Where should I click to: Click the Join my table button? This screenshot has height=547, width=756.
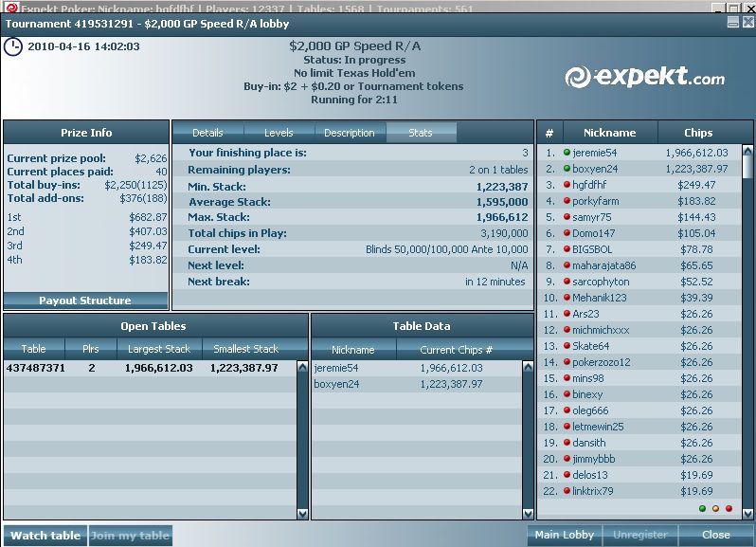[130, 536]
